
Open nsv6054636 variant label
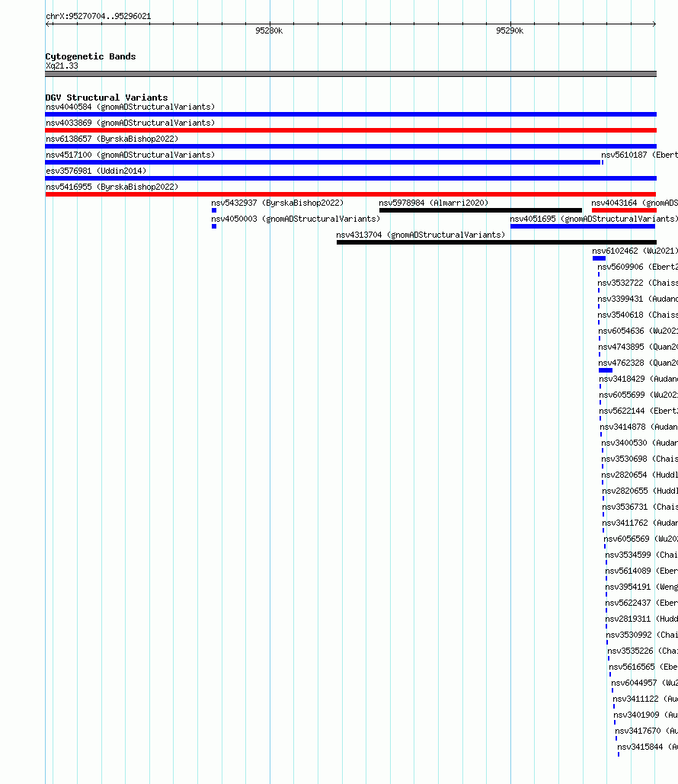pos(638,331)
